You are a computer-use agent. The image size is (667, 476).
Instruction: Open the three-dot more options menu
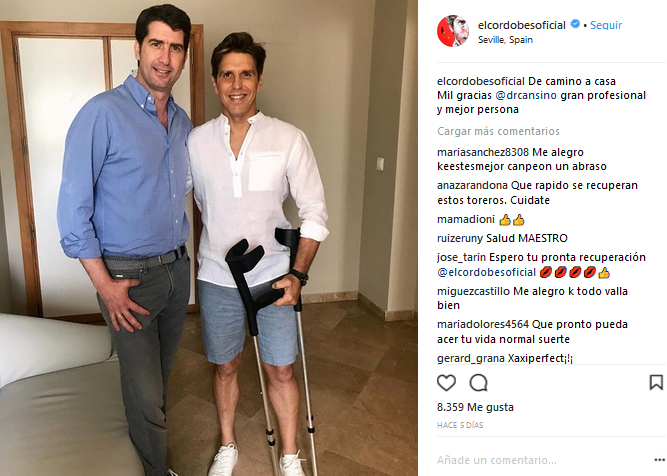659,460
